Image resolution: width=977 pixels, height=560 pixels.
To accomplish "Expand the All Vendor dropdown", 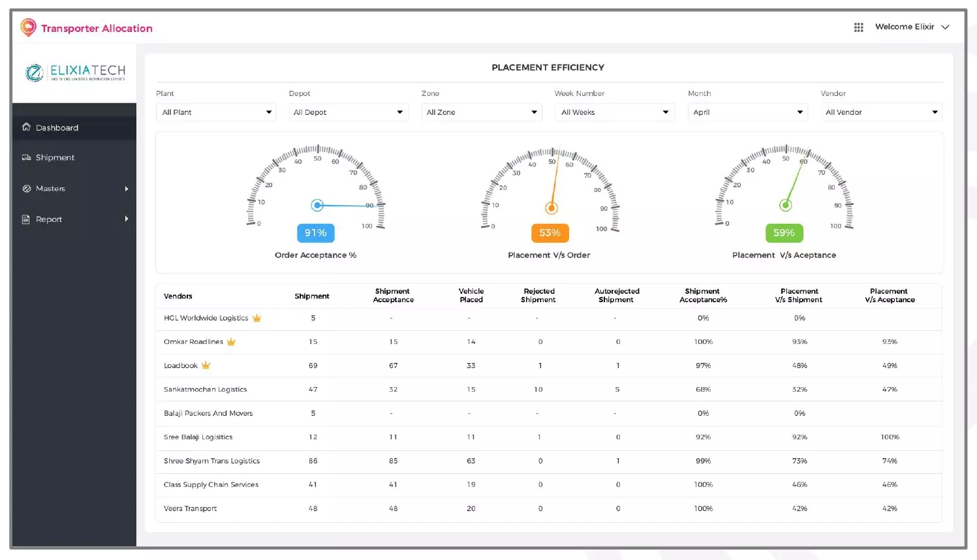I will [880, 112].
